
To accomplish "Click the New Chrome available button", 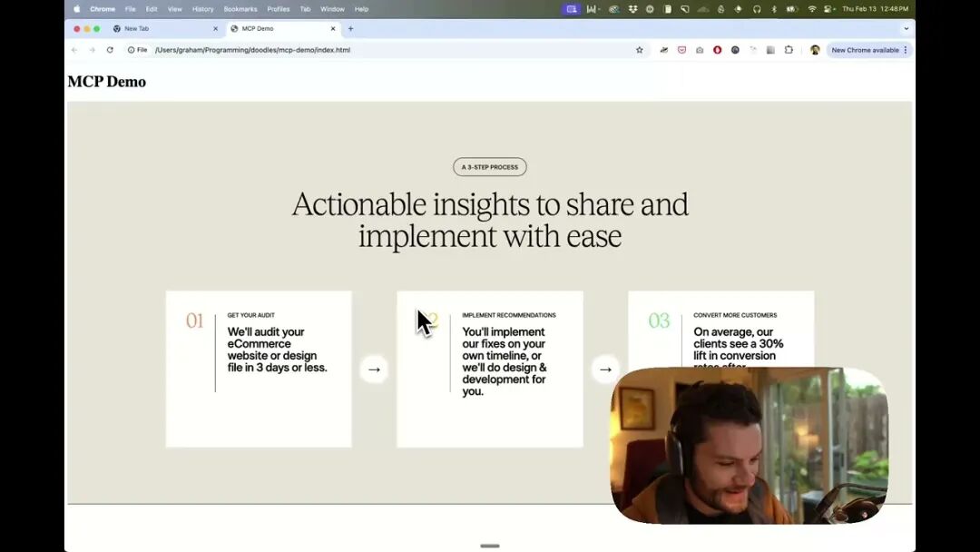I will [x=865, y=50].
